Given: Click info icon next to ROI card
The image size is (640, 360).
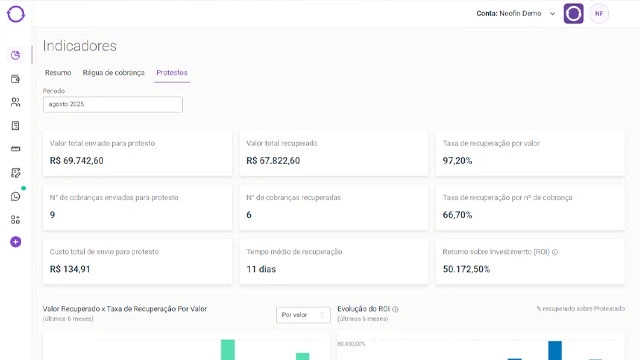Looking at the screenshot, I should coord(555,252).
